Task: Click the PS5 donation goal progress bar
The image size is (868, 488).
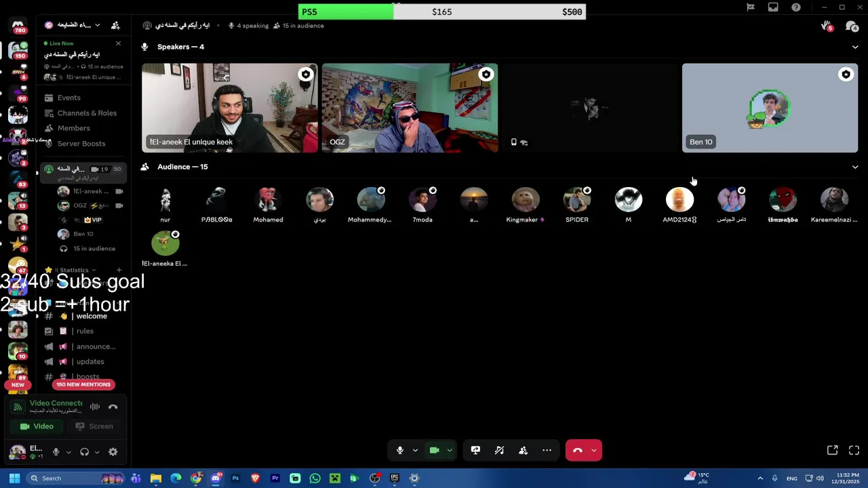Action: tap(441, 12)
